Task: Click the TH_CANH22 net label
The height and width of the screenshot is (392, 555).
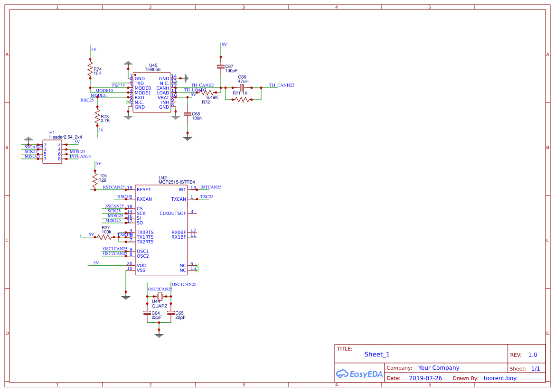Action: click(281, 84)
